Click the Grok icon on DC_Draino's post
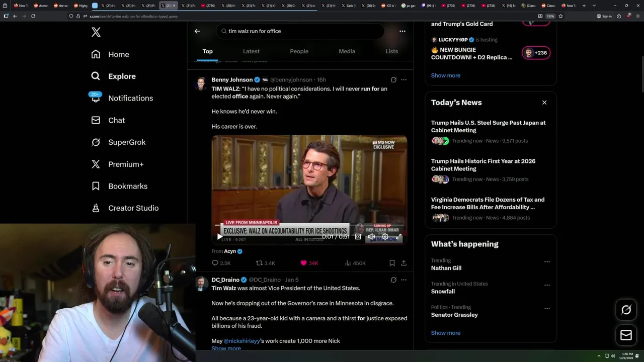 (x=393, y=280)
